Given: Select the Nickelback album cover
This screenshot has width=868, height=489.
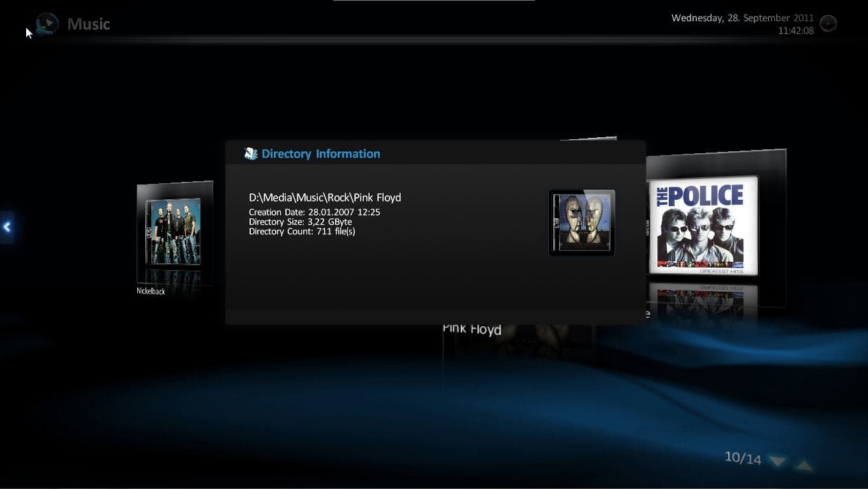Looking at the screenshot, I should point(174,232).
